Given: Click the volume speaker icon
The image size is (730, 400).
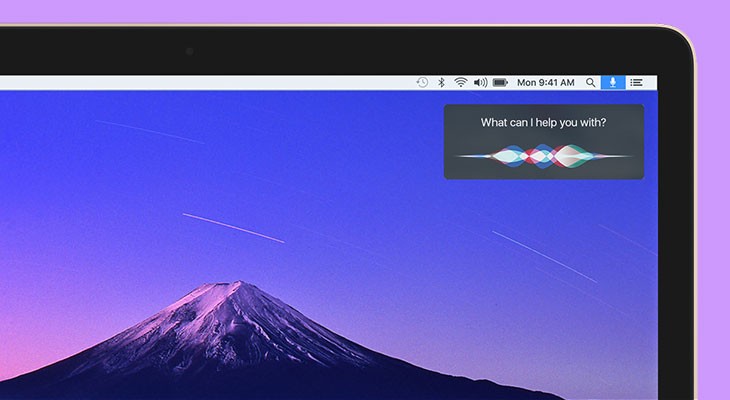Looking at the screenshot, I should point(480,82).
